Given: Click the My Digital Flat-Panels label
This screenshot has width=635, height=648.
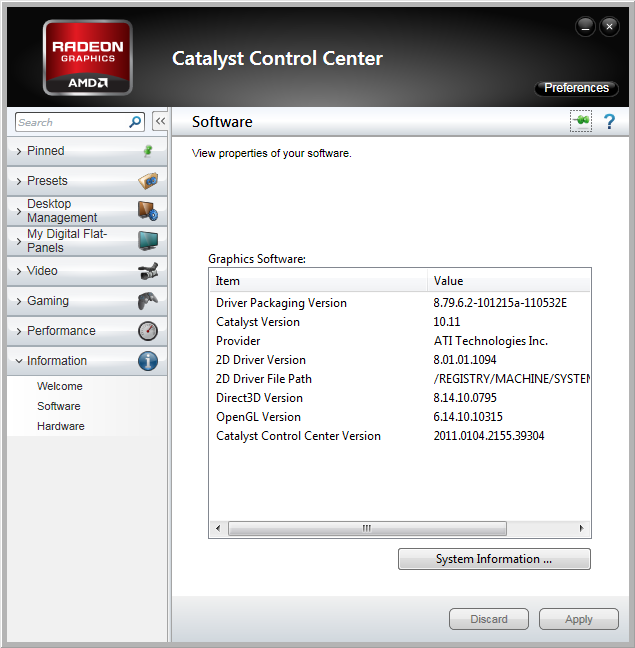Looking at the screenshot, I should (67, 241).
